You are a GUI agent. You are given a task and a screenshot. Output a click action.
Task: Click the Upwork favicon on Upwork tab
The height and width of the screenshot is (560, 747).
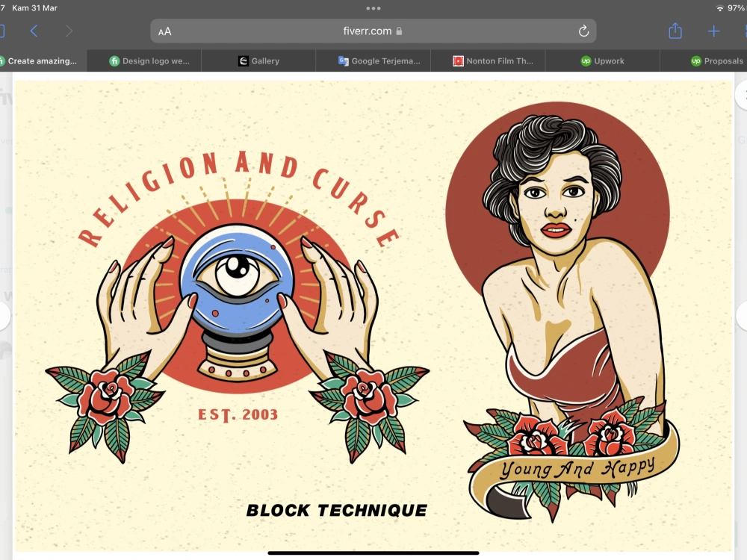(x=586, y=61)
